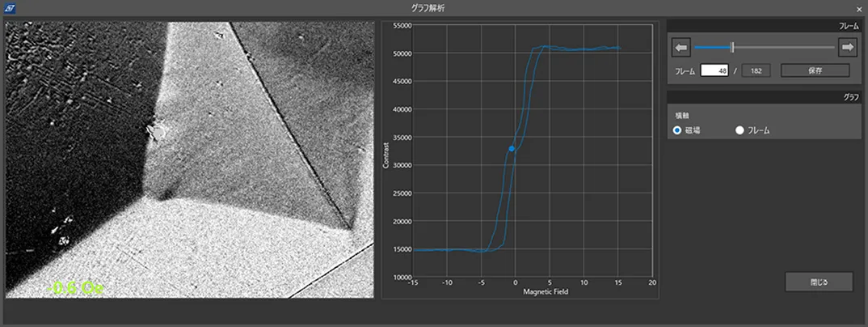Click the グラフ panel header
The height and width of the screenshot is (327, 868).
[851, 96]
